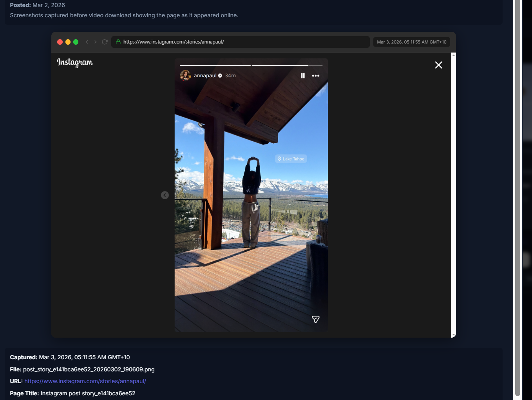Pause the story playback
Image resolution: width=532 pixels, height=400 pixels.
[x=303, y=75]
